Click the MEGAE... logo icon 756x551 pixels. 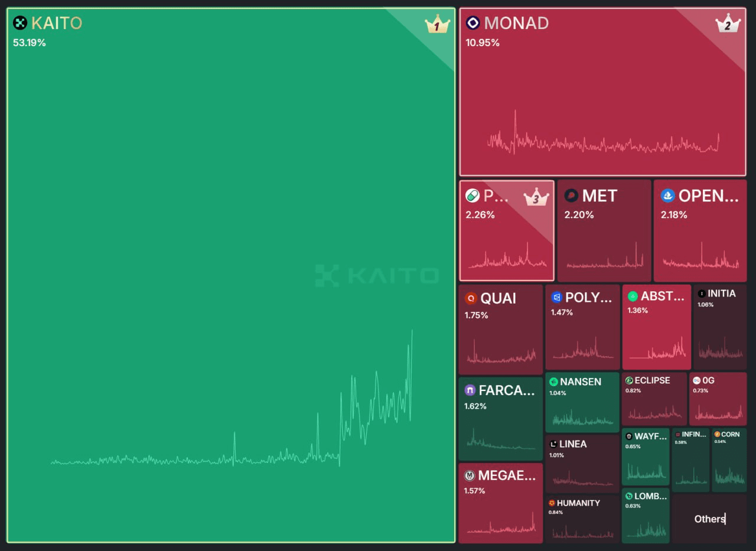[x=470, y=475]
